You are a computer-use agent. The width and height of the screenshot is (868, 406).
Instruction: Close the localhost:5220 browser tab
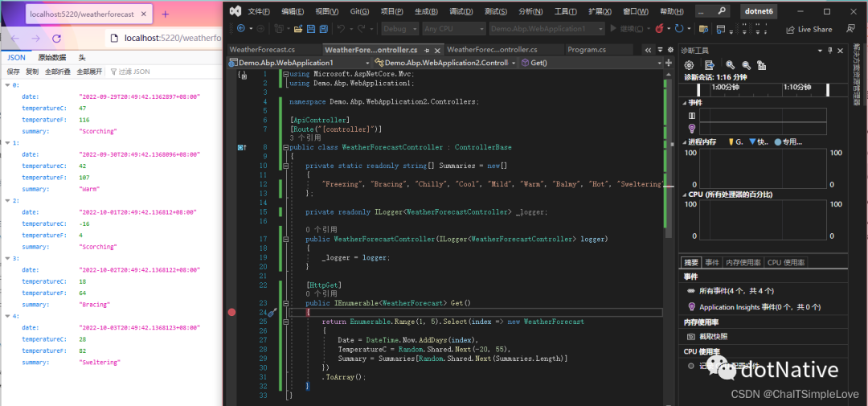point(143,14)
